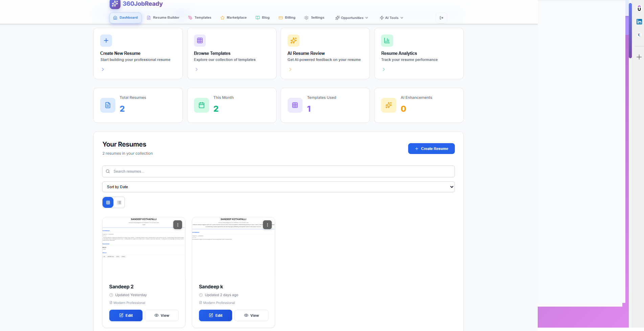Click the This Month calendar icon
This screenshot has height=331, width=644.
[201, 105]
